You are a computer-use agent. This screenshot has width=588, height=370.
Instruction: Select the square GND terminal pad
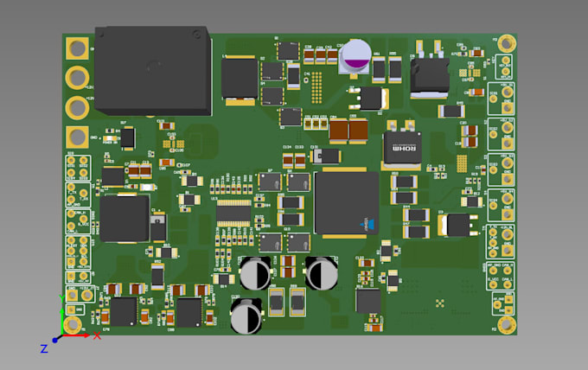coord(77,137)
